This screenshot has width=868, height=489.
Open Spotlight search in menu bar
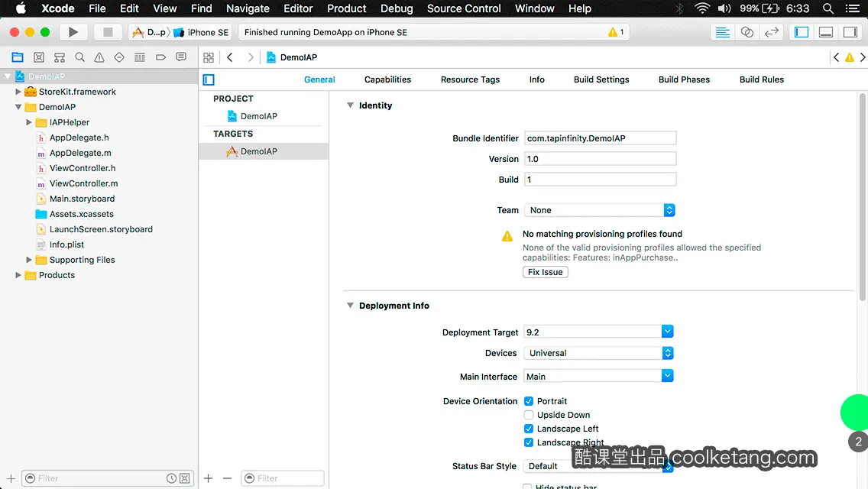coord(828,8)
